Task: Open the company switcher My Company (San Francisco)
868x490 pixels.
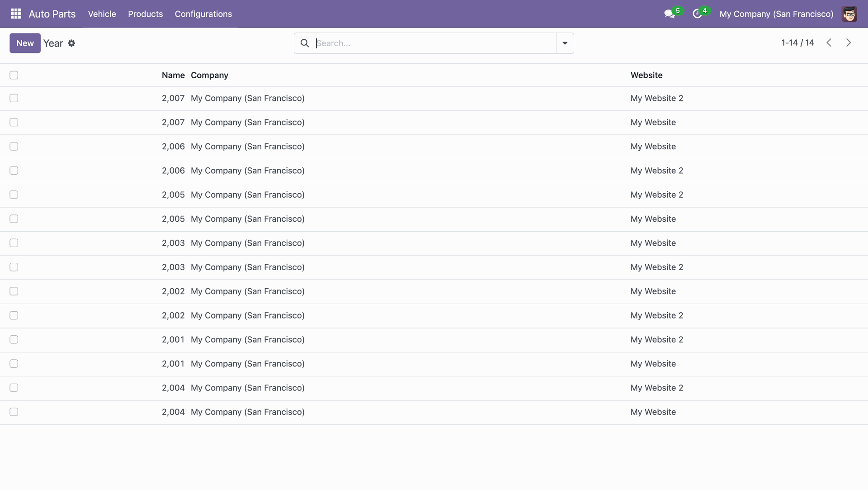Action: coord(776,14)
